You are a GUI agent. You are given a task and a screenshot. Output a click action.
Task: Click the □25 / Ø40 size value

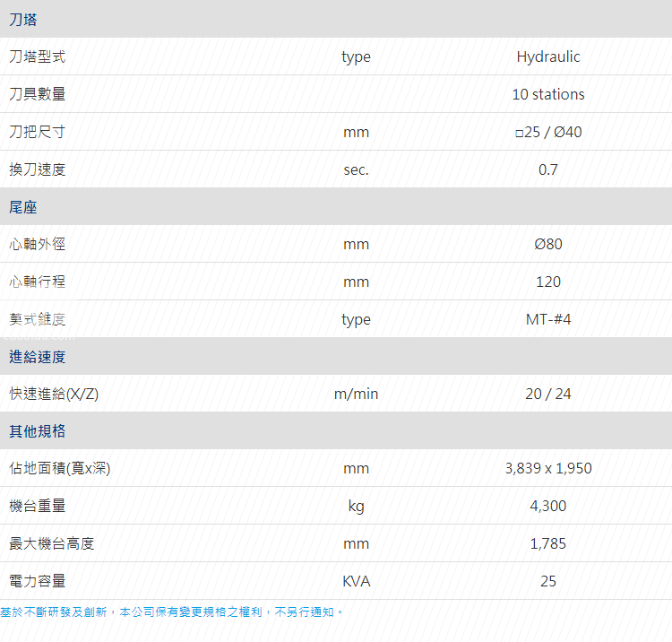[547, 132]
